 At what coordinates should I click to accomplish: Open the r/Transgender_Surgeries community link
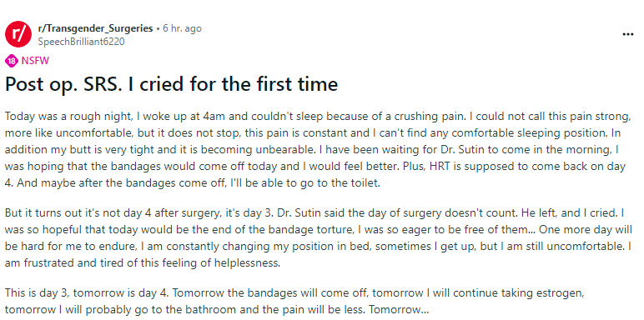[95, 28]
